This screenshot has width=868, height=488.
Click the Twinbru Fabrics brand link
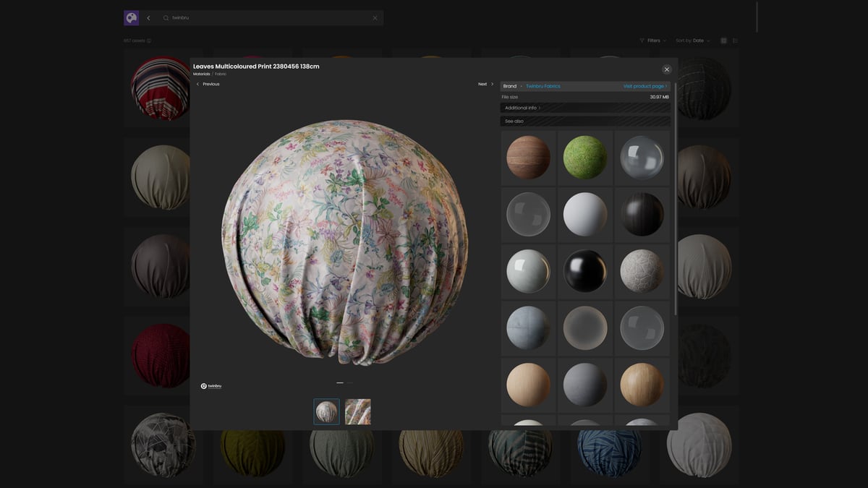pyautogui.click(x=542, y=85)
